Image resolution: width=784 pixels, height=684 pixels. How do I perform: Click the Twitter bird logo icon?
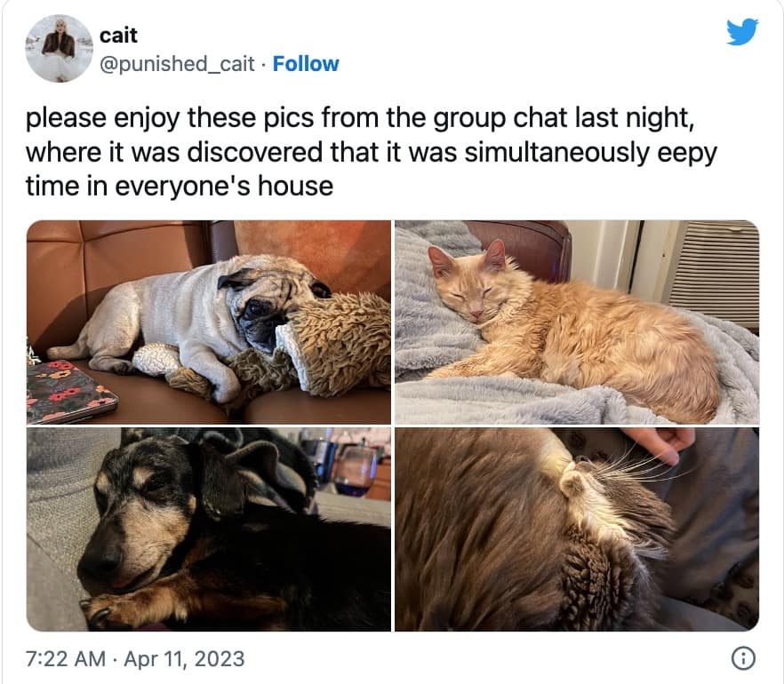point(742,31)
